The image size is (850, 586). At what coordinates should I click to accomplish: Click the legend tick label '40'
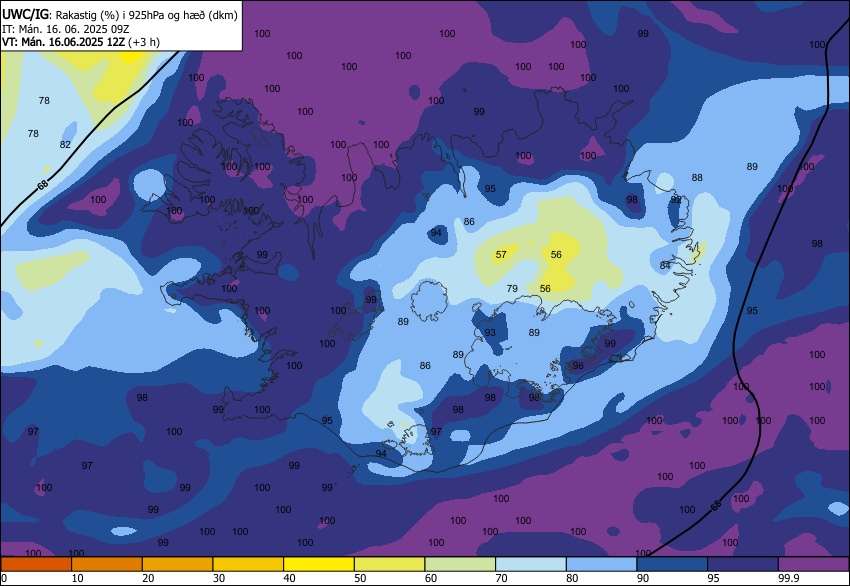tap(289, 578)
